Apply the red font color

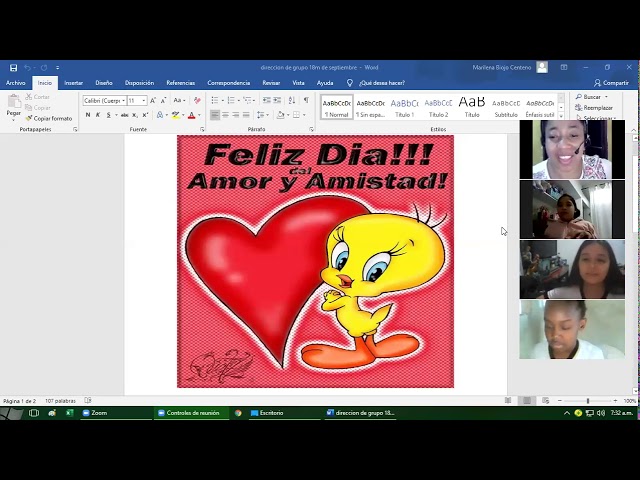click(191, 115)
